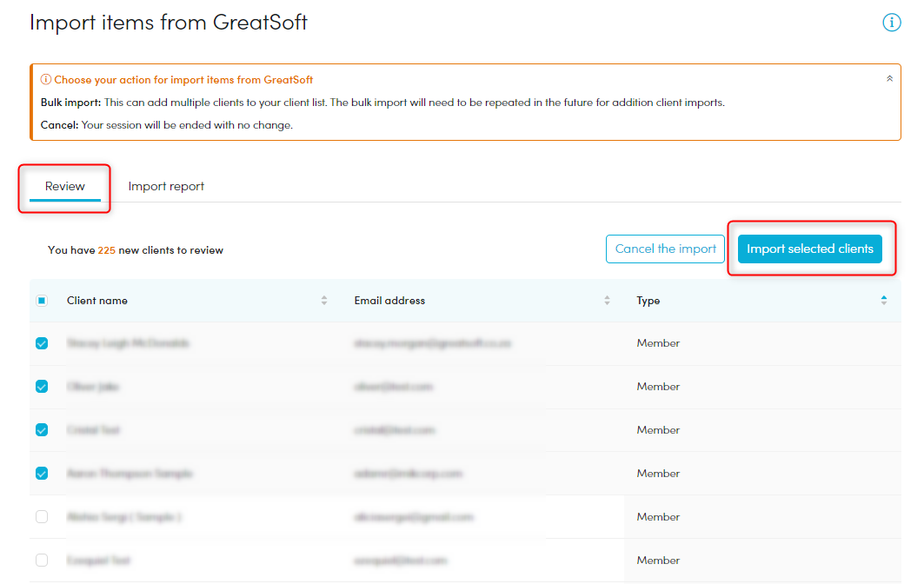924x584 pixels.
Task: Click the 'Bulk import:' description line
Action: coord(382,103)
